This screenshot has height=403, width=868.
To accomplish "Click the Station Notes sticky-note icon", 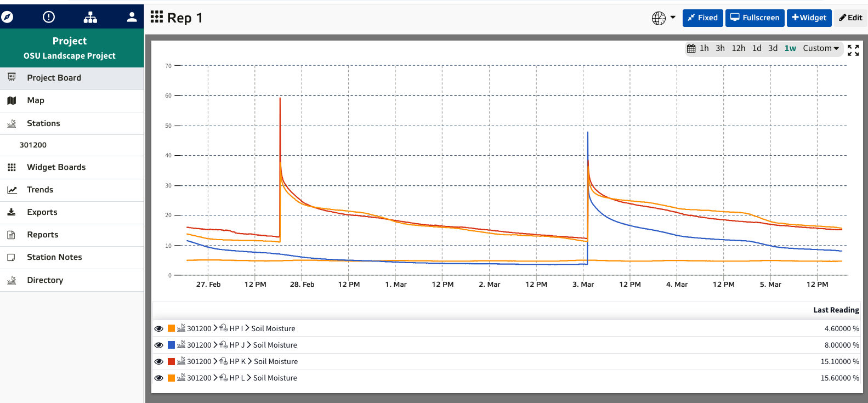I will click(11, 257).
